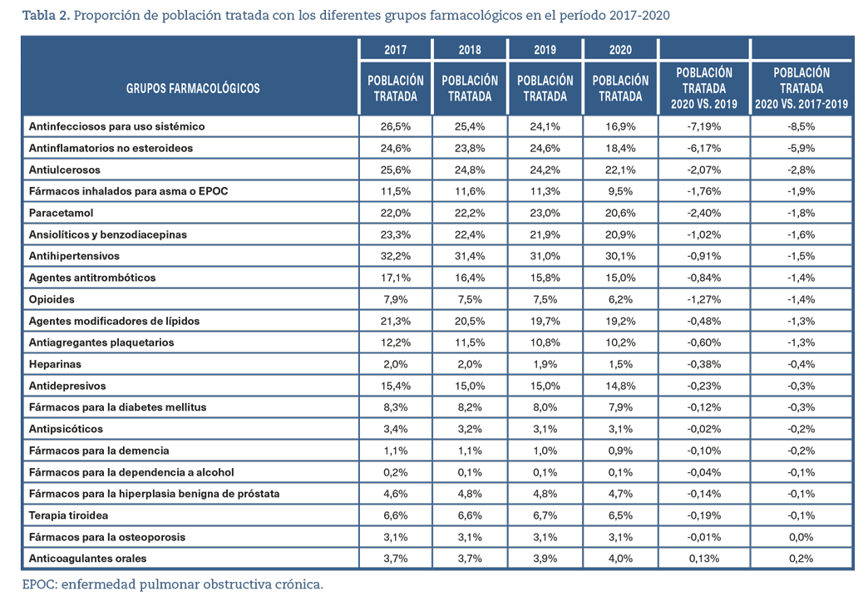This screenshot has height=596, width=868.
Task: Select Fármacos inhalados 2020 value 9,5%
Action: [x=620, y=191]
